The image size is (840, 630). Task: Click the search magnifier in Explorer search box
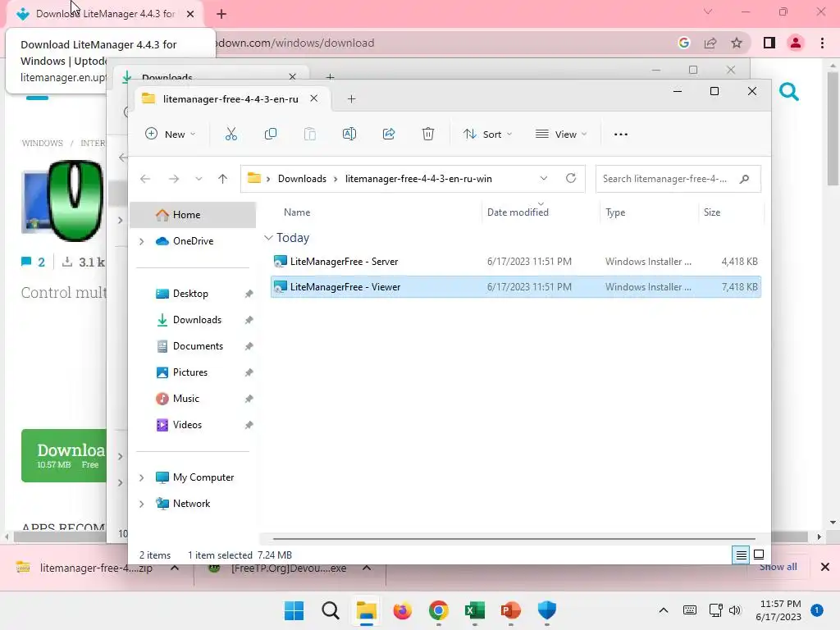click(x=744, y=179)
